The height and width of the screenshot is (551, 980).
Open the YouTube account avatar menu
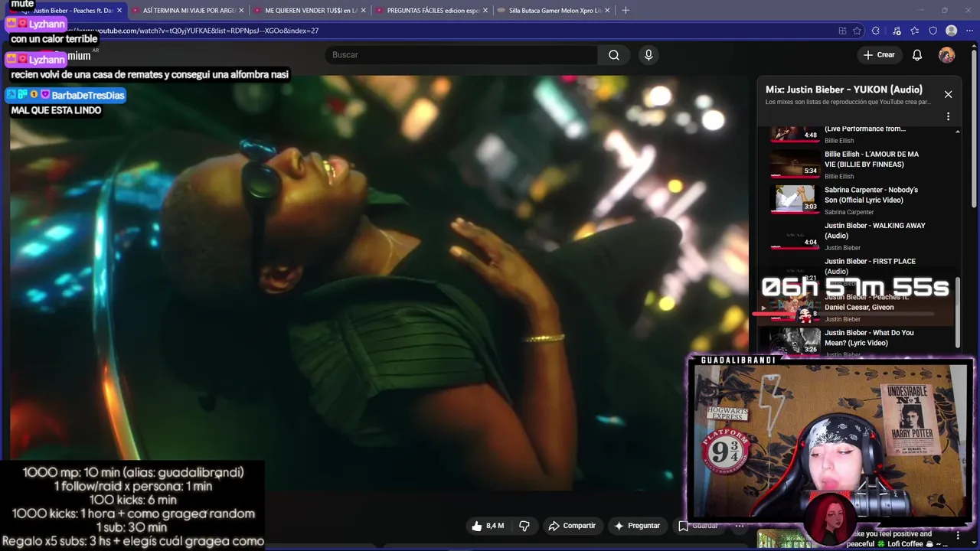[x=947, y=55]
